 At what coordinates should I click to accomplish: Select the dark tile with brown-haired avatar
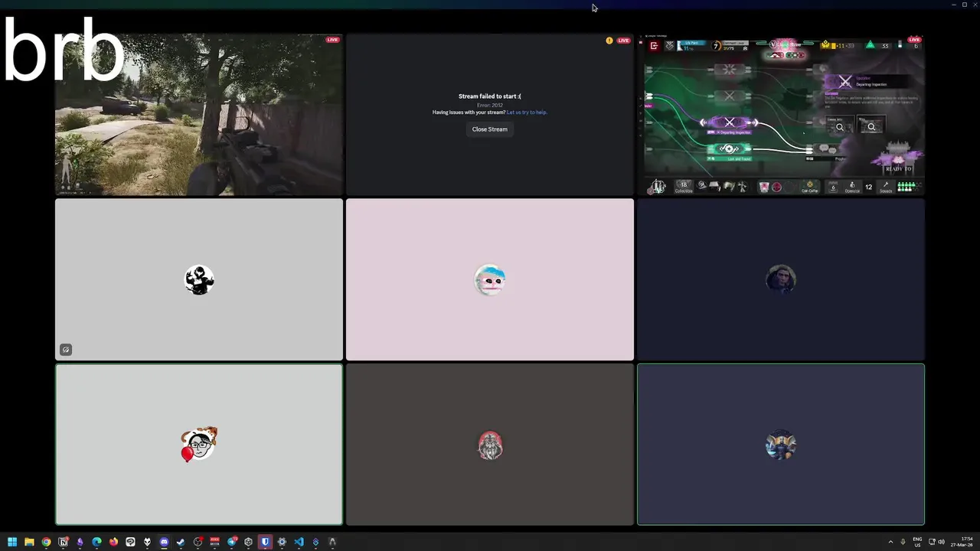point(781,279)
